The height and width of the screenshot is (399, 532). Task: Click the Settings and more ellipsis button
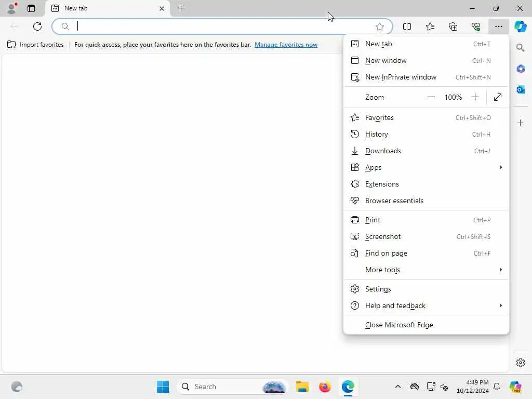pos(498,26)
